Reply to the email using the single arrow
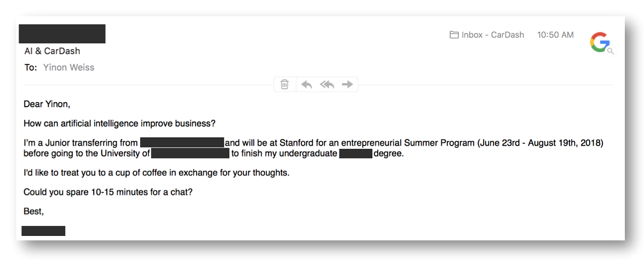Screen dimensions: 644x260 pyautogui.click(x=306, y=84)
